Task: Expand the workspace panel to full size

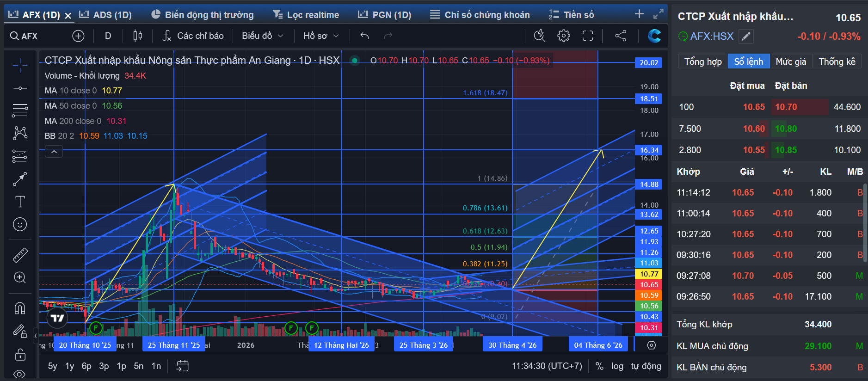Action: coord(658,14)
